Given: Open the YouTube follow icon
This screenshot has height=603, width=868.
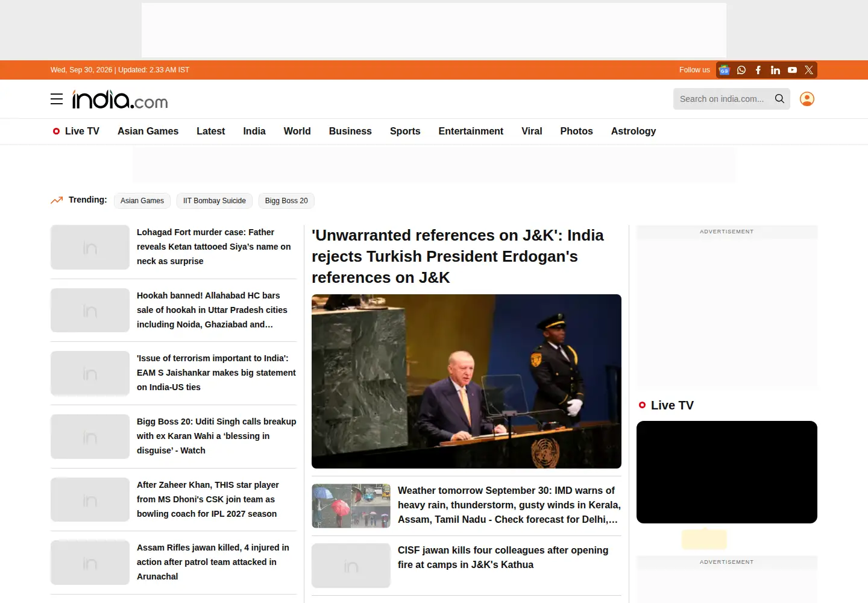Looking at the screenshot, I should click(792, 70).
